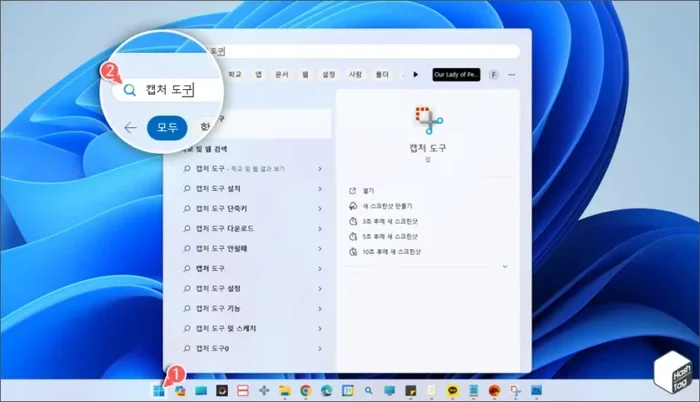Switch to the 사람 filter tab
Image resolution: width=700 pixels, height=402 pixels.
click(355, 75)
